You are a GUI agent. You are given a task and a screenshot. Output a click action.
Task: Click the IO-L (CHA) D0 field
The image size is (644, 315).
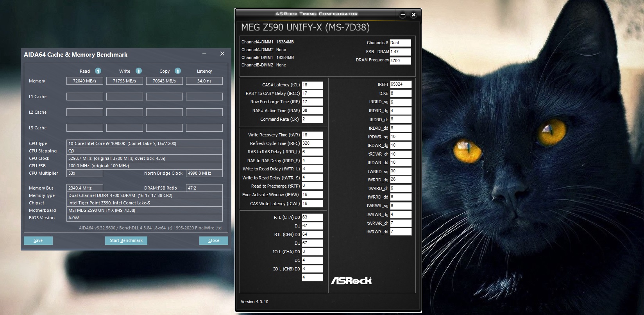pyautogui.click(x=312, y=252)
